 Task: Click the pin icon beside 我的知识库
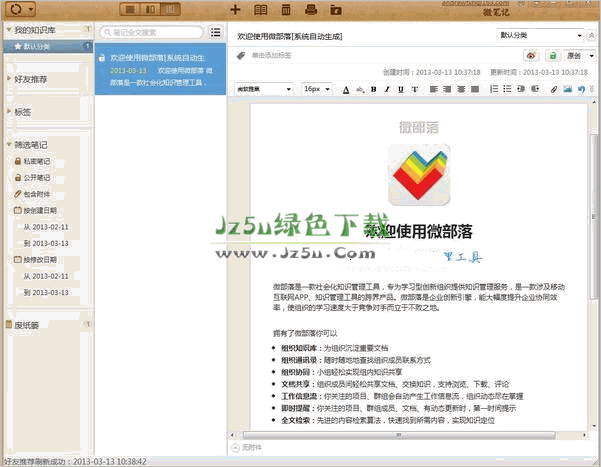[87, 29]
